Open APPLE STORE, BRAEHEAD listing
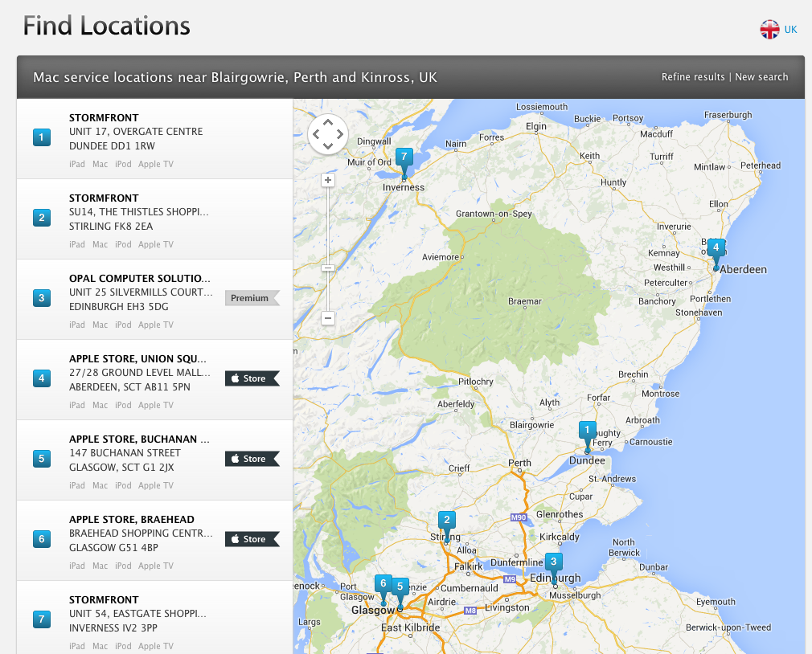This screenshot has height=654, width=812. [155, 540]
